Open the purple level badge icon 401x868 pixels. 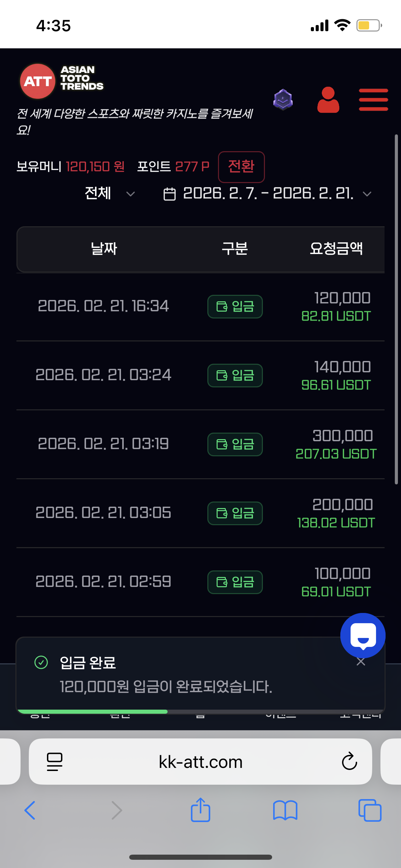(283, 100)
